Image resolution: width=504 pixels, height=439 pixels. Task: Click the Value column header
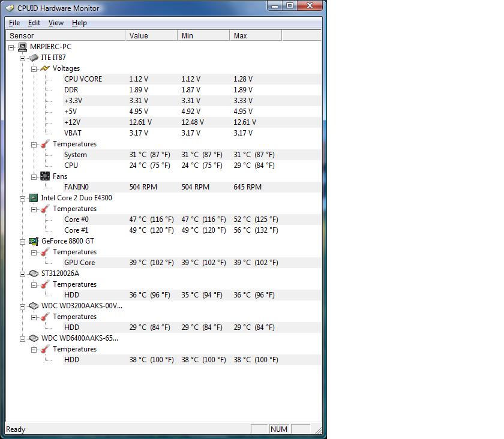click(x=151, y=35)
